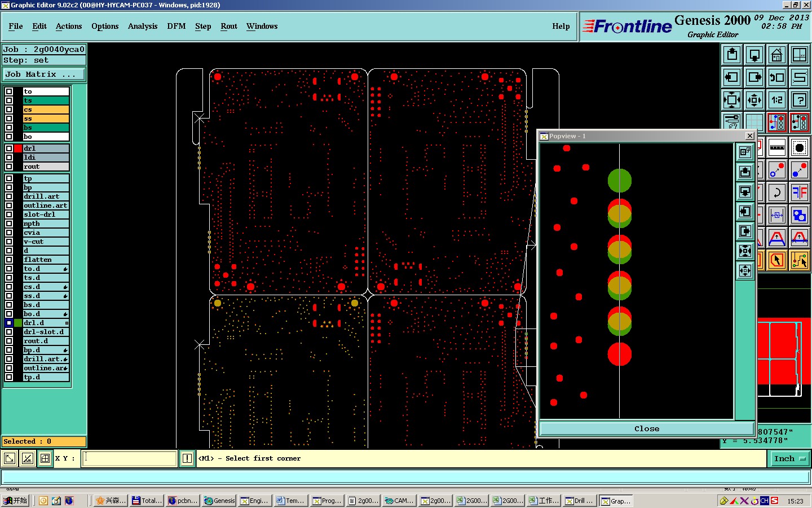Open the DFM menu
812x508 pixels.
point(176,26)
